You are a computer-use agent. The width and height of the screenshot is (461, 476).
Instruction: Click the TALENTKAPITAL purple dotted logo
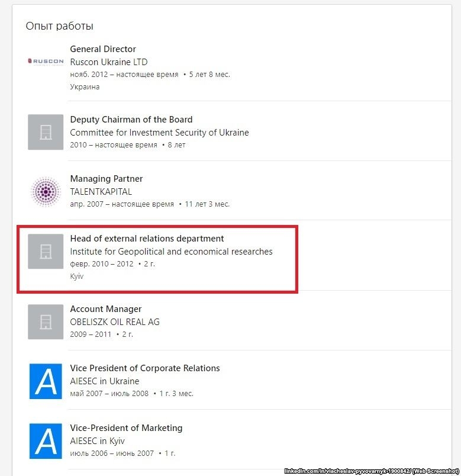pyautogui.click(x=46, y=191)
